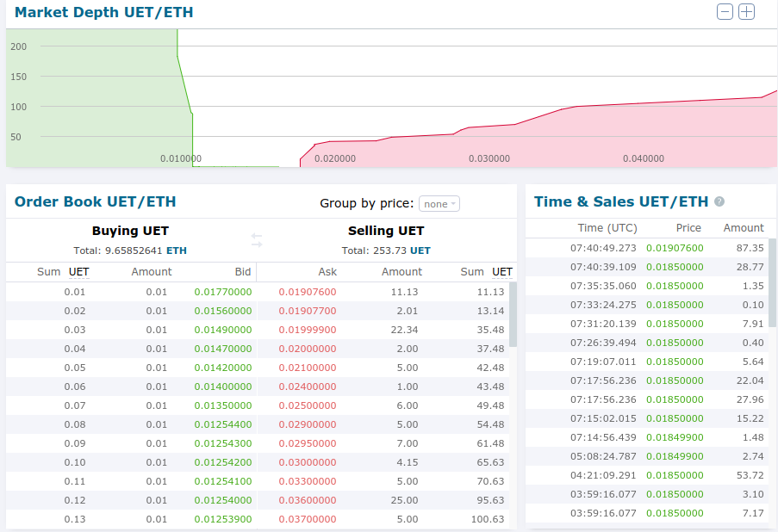Toggle UET unit in buying Sum header
This screenshot has width=778, height=532.
click(x=78, y=272)
